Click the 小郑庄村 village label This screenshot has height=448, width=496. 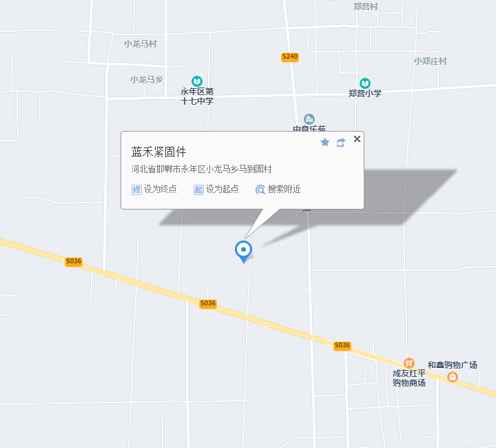(x=430, y=61)
